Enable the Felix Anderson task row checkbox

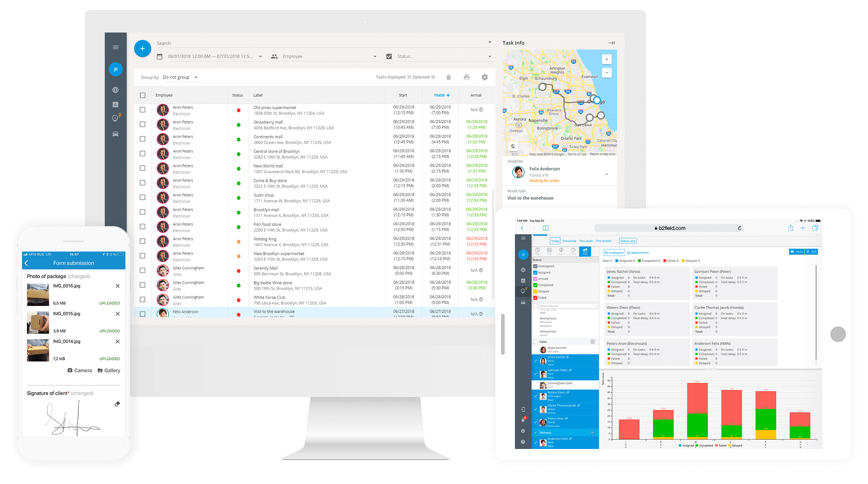tap(144, 313)
